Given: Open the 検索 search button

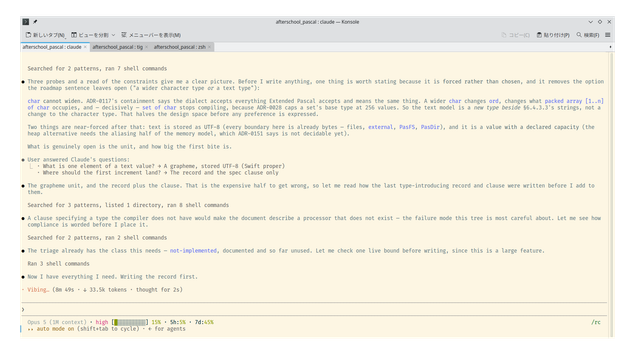Looking at the screenshot, I should (588, 35).
